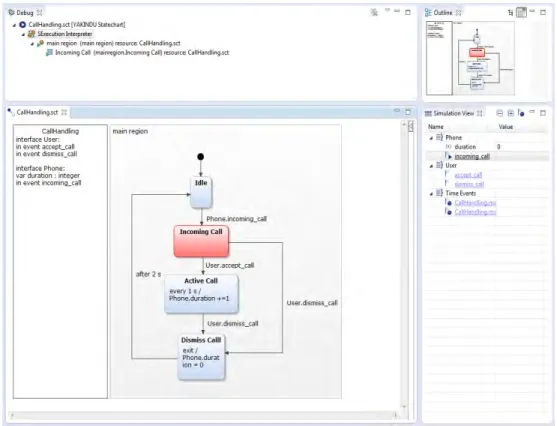
Task: Collapse the CallHandling.sct launch node
Action: (15, 25)
